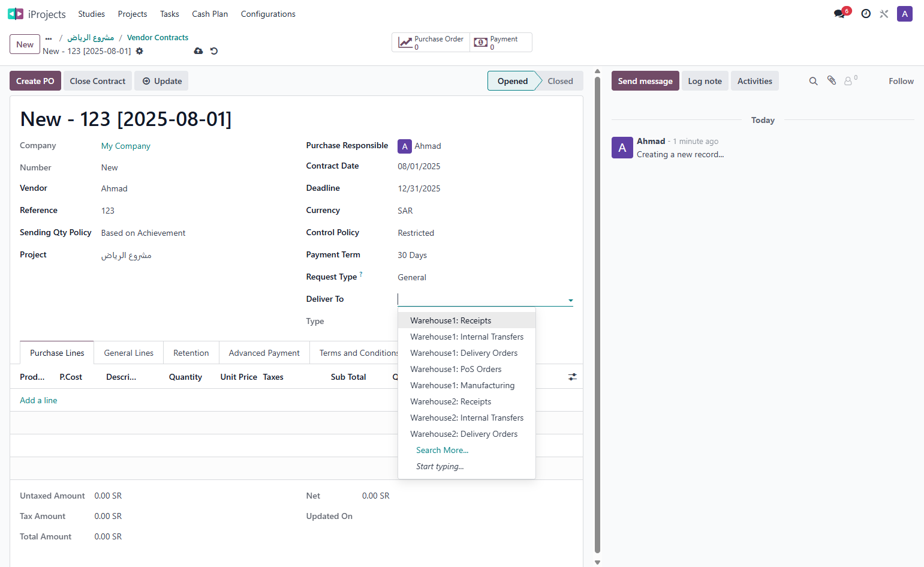Select Warehouse1: Receipts option

[x=466, y=320]
